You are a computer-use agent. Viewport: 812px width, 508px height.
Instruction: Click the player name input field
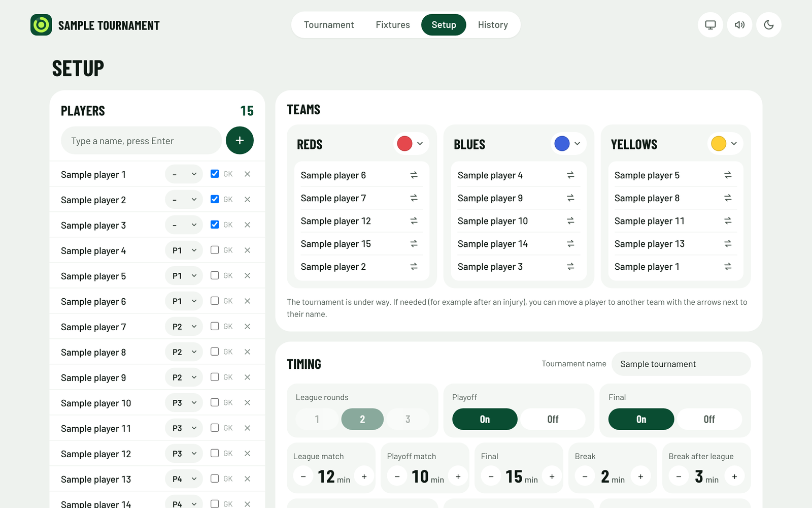click(x=141, y=141)
